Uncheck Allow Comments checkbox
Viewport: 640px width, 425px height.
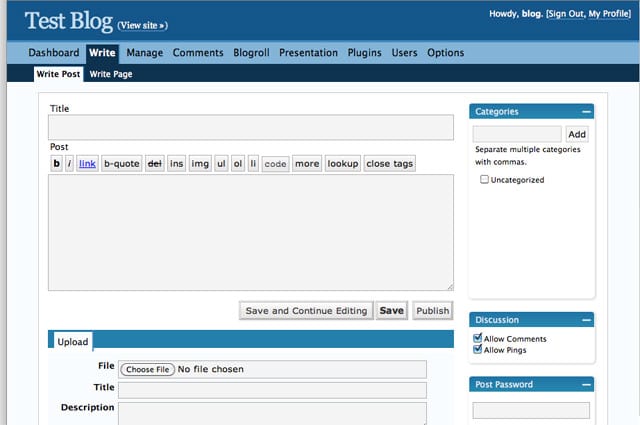tap(478, 339)
